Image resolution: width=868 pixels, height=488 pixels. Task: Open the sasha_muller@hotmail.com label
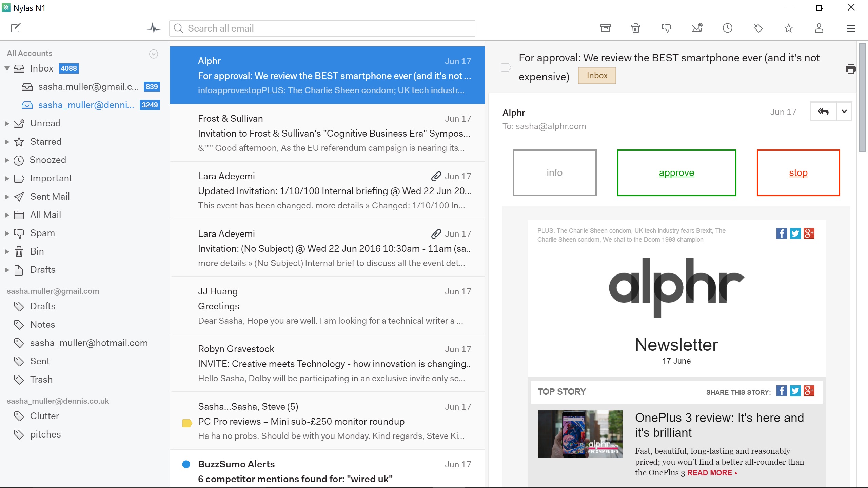coord(81,343)
